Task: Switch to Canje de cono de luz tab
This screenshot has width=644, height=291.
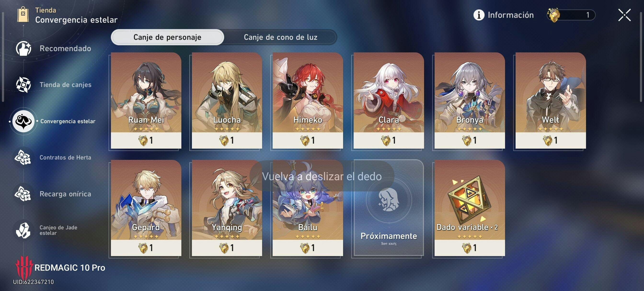Action: (281, 37)
